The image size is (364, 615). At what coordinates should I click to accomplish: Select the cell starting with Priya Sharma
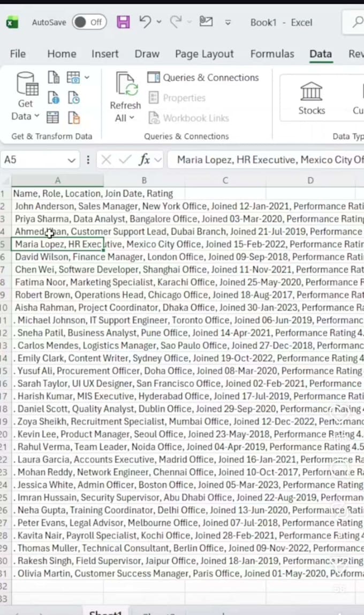58,219
